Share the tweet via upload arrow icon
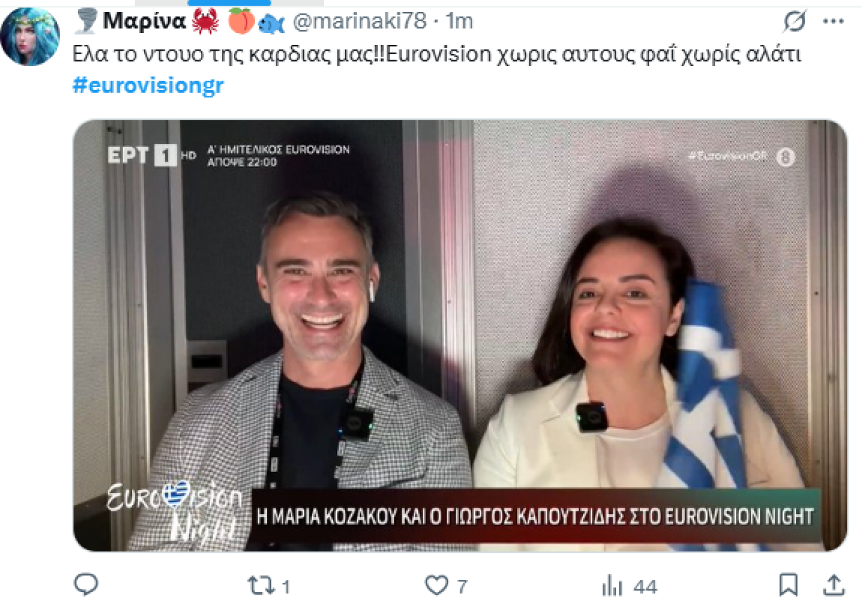862x616 pixels. click(x=833, y=585)
